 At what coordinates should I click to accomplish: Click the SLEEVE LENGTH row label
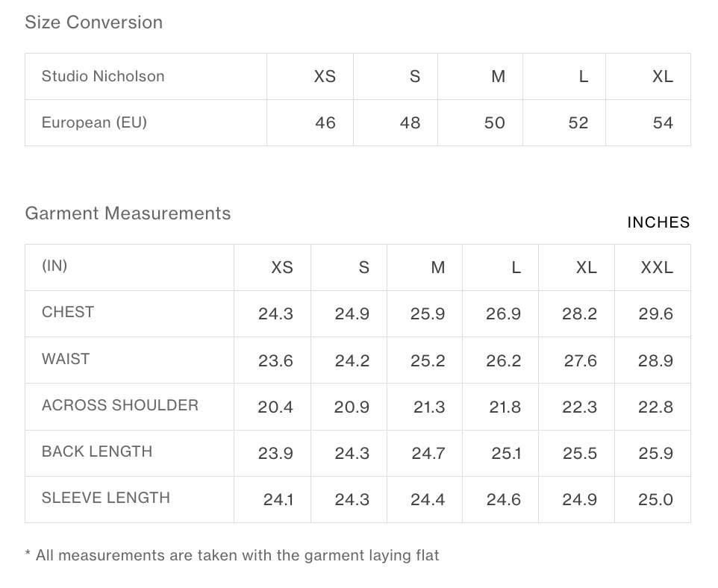(106, 498)
